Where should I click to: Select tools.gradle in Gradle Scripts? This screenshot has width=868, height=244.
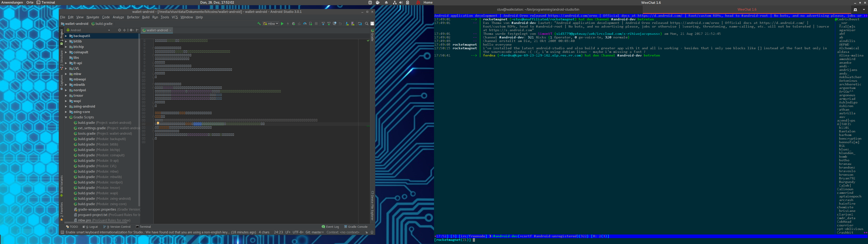pyautogui.click(x=103, y=134)
